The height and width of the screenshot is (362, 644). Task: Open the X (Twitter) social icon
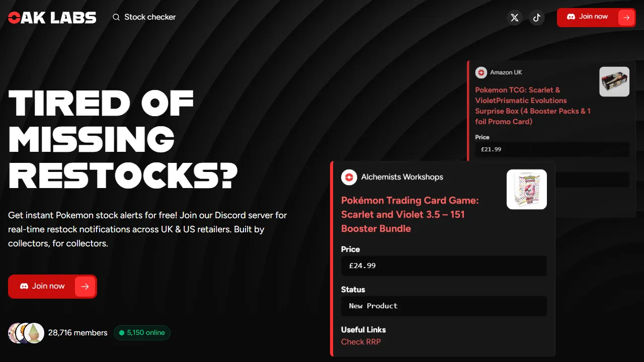point(514,17)
